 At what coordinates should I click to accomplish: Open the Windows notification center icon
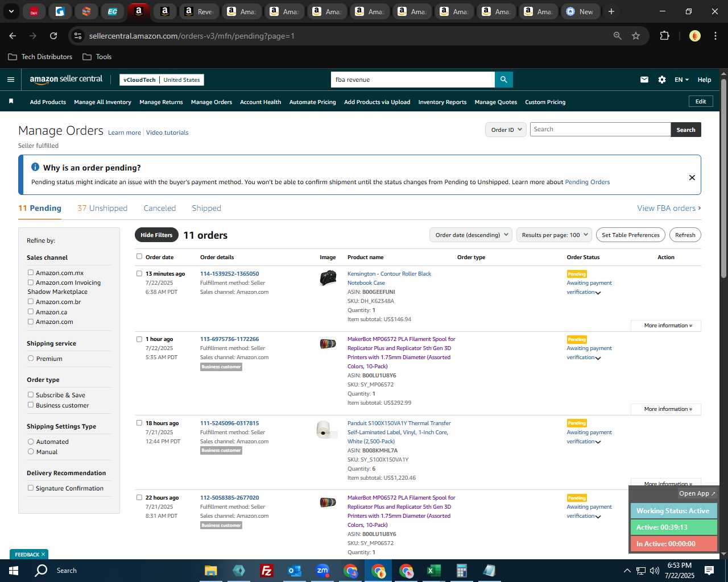click(x=709, y=571)
